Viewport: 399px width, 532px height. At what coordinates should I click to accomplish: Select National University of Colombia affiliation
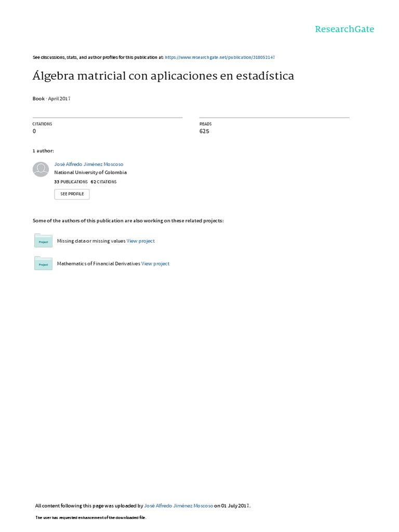click(90, 172)
